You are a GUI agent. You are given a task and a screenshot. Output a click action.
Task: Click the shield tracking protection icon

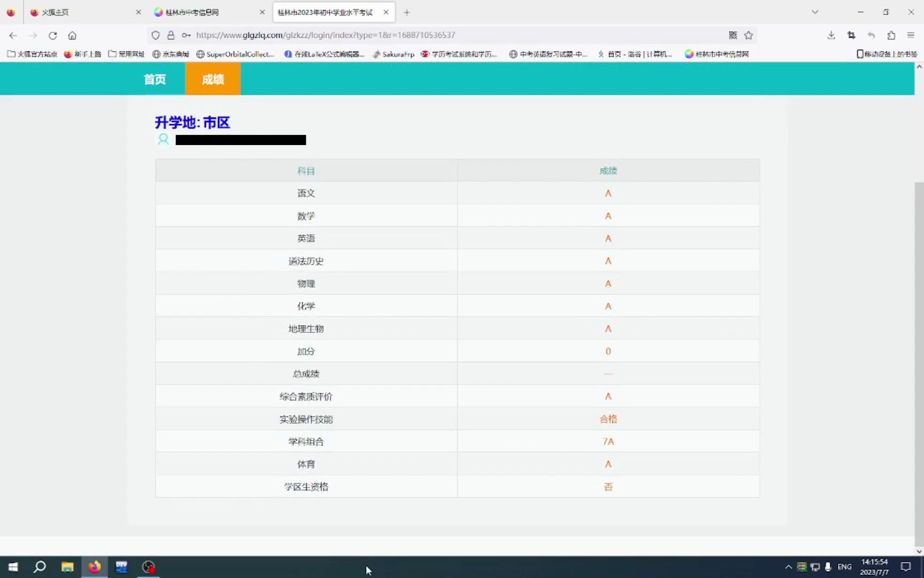pyautogui.click(x=156, y=35)
